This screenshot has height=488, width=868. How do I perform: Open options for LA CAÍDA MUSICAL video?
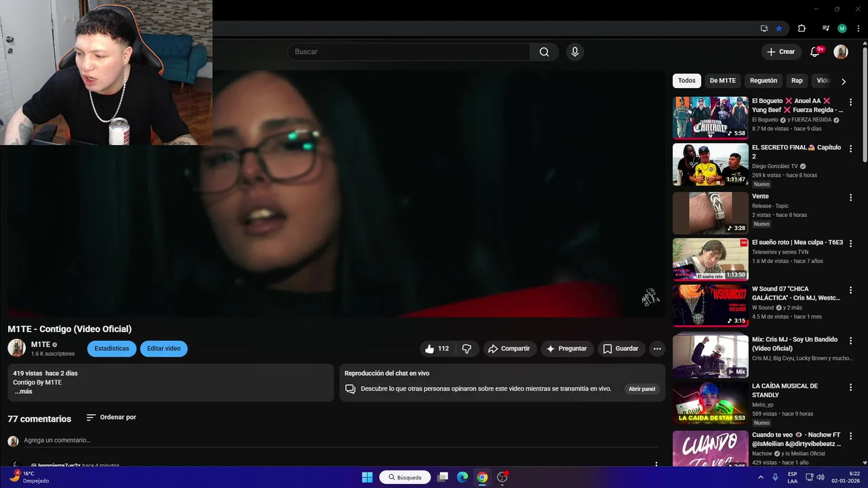[x=850, y=388]
